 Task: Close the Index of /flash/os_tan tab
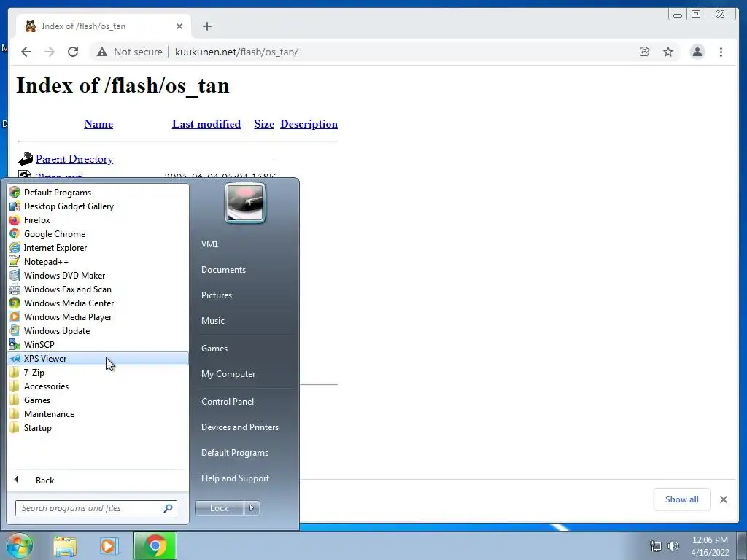[179, 26]
